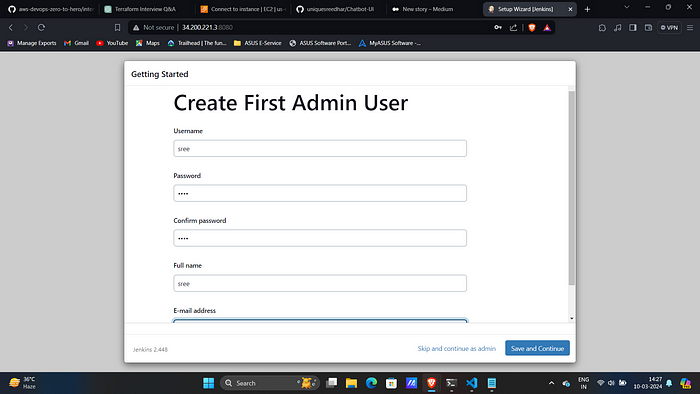The width and height of the screenshot is (700, 394).
Task: Open the weather widget showing Haze
Action: click(22, 383)
